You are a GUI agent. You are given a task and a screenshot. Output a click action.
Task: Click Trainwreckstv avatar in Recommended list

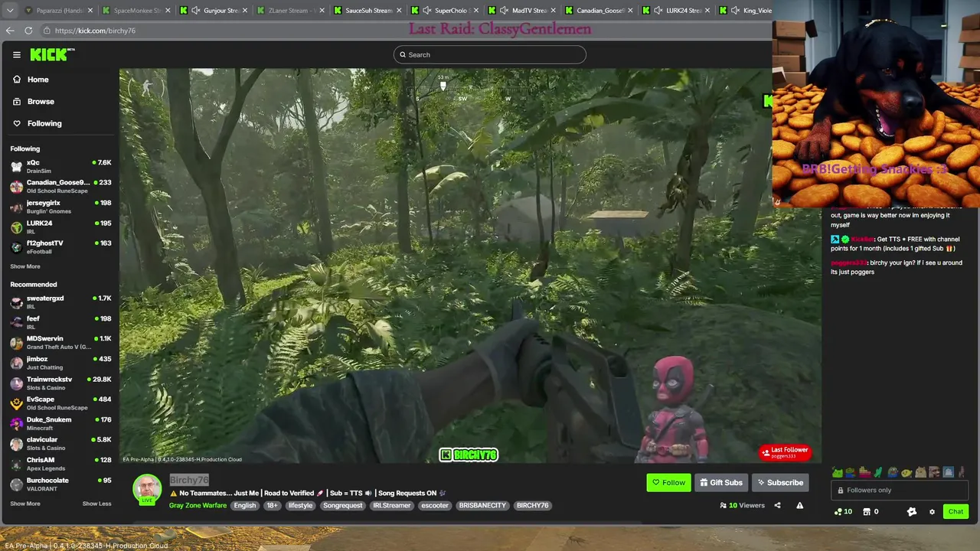[16, 383]
